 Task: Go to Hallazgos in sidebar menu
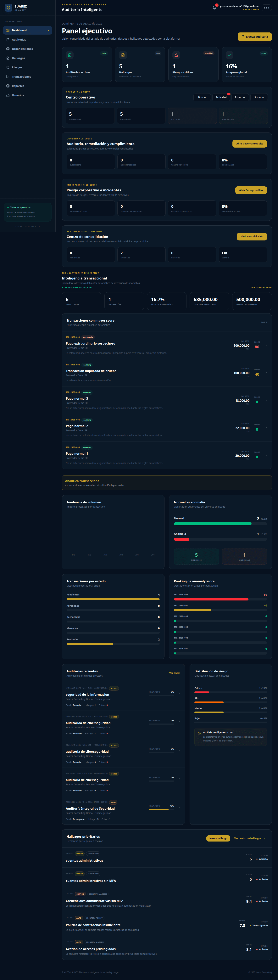coord(28,58)
